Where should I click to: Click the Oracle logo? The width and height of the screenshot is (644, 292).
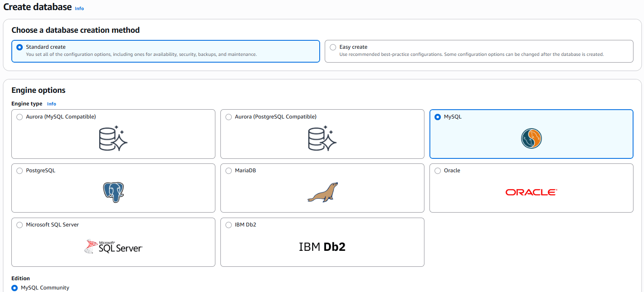(531, 192)
